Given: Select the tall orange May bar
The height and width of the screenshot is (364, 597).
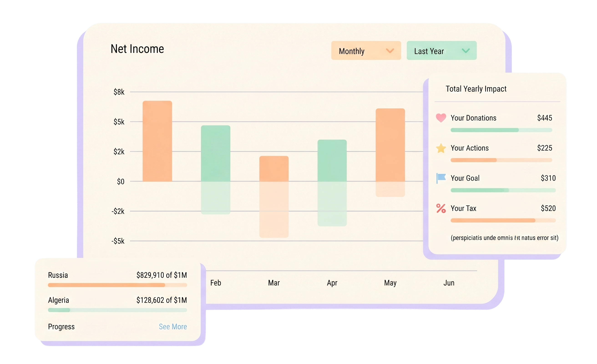Looking at the screenshot, I should tap(390, 145).
